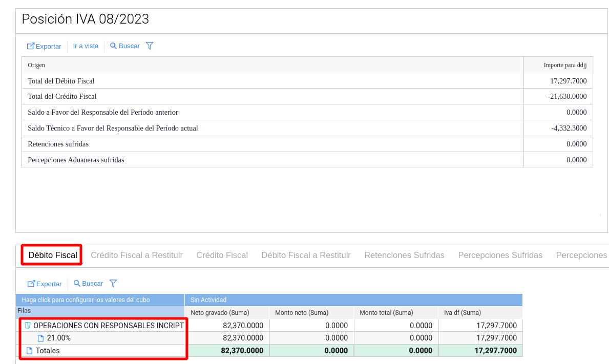Click the Importe para ddjj column header
The height and width of the screenshot is (364, 609).
(x=565, y=65)
